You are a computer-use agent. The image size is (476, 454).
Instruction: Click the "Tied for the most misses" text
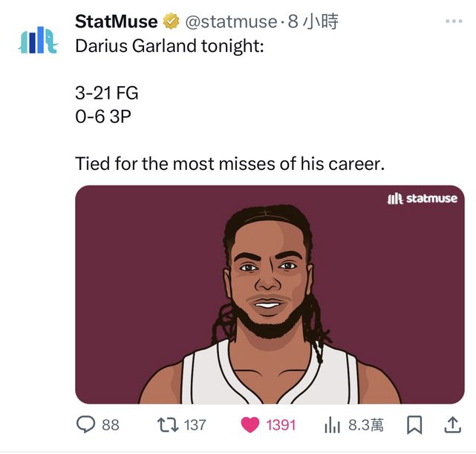[230, 163]
